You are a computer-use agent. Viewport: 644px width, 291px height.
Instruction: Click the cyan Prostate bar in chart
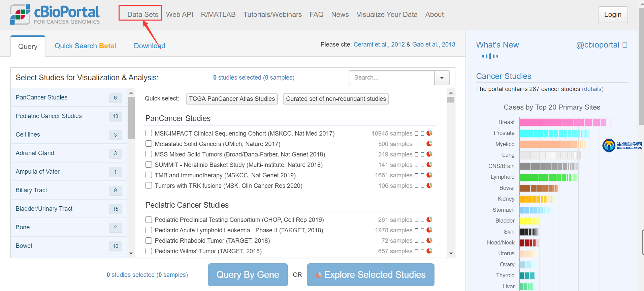tap(554, 133)
